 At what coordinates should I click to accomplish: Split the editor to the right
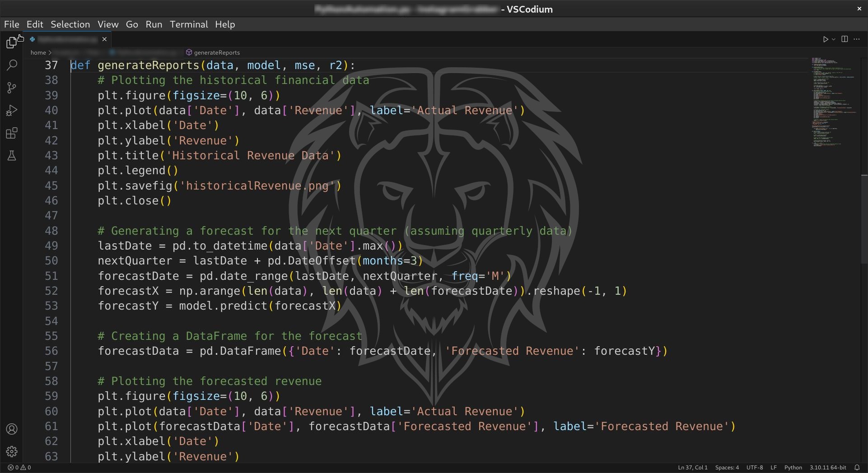point(845,39)
